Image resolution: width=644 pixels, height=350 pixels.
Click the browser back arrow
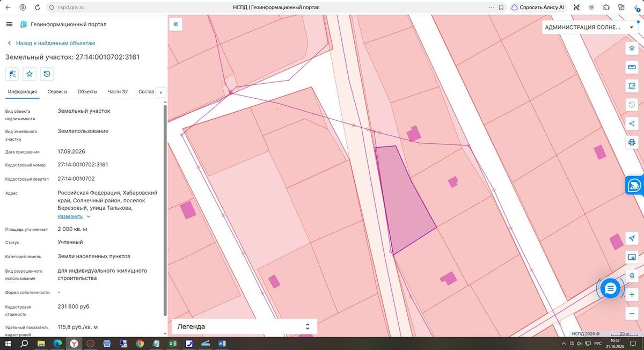8,8
